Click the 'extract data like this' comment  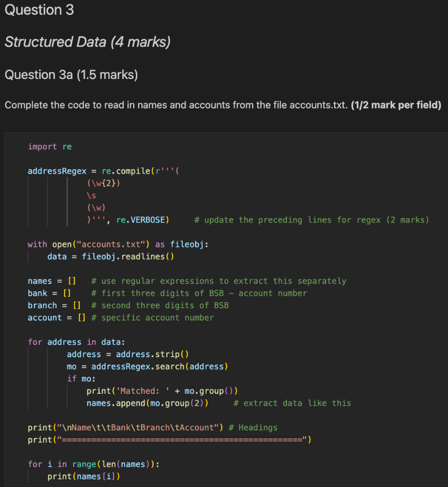[292, 403]
